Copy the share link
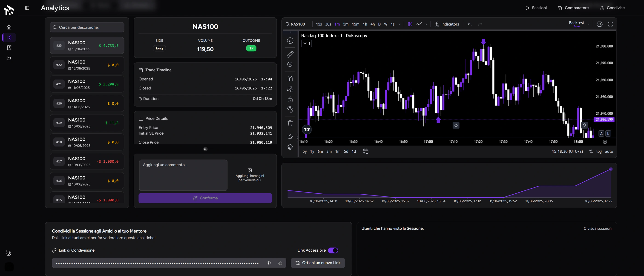 (280, 263)
